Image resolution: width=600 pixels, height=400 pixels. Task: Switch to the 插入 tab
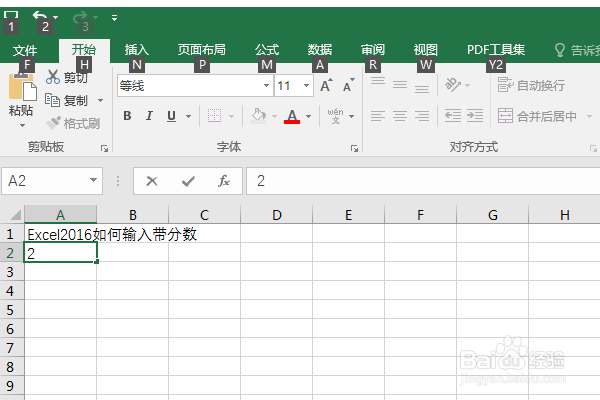pos(137,49)
